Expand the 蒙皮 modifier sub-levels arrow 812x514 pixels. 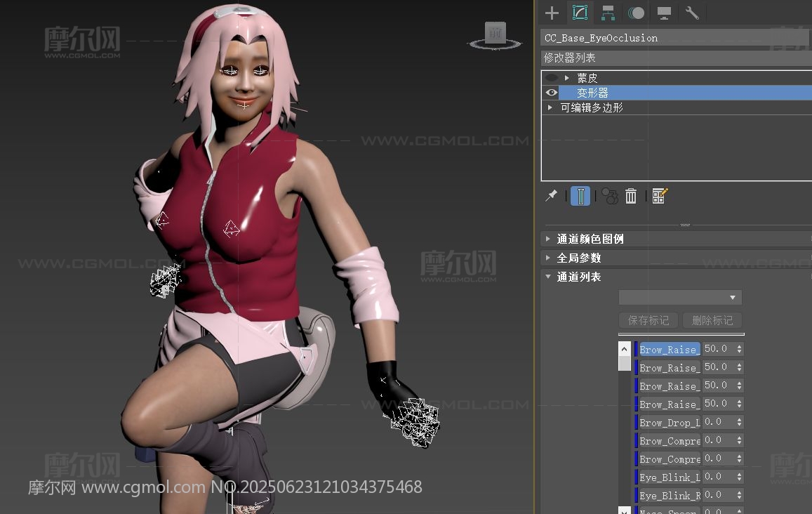567,78
